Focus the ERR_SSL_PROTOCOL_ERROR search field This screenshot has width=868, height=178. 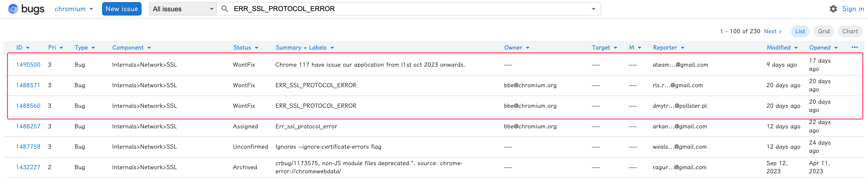click(404, 9)
